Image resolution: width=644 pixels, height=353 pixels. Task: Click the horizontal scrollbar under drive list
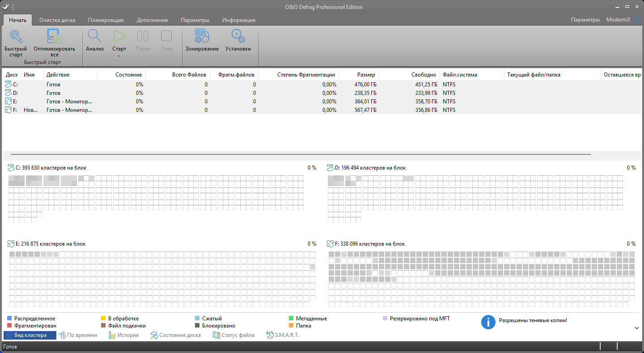tap(301, 154)
